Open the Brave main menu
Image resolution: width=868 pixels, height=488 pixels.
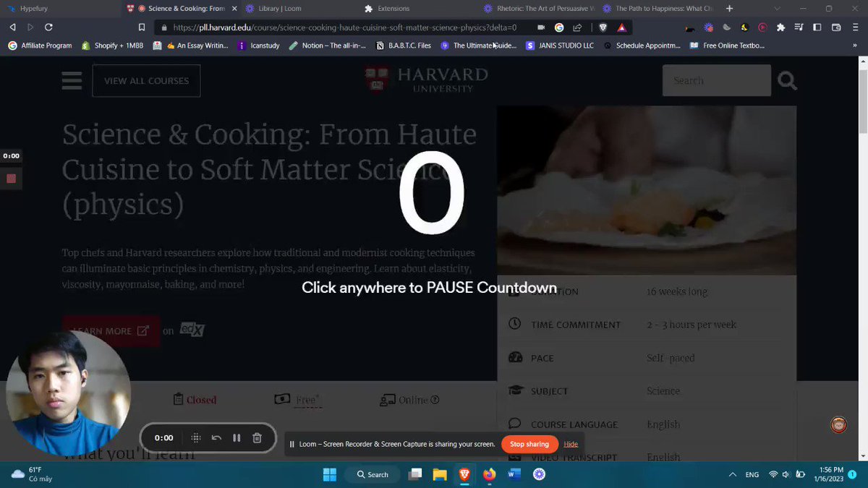pos(856,27)
